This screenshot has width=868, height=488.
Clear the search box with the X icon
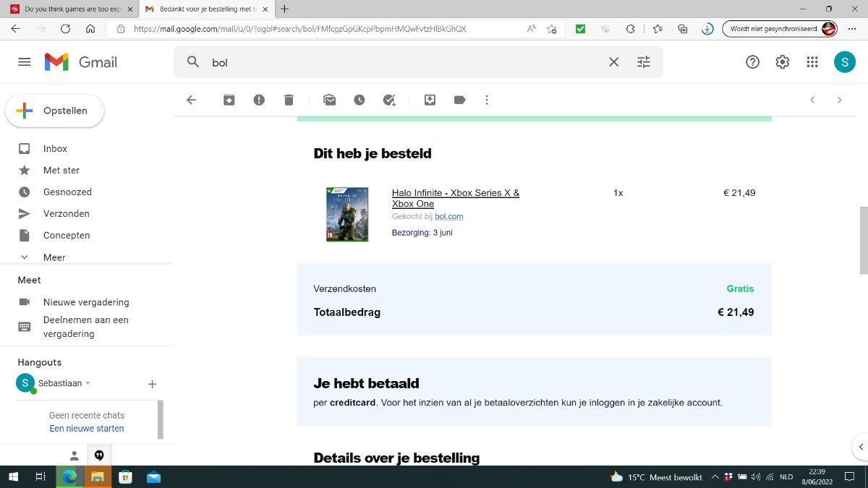[614, 62]
